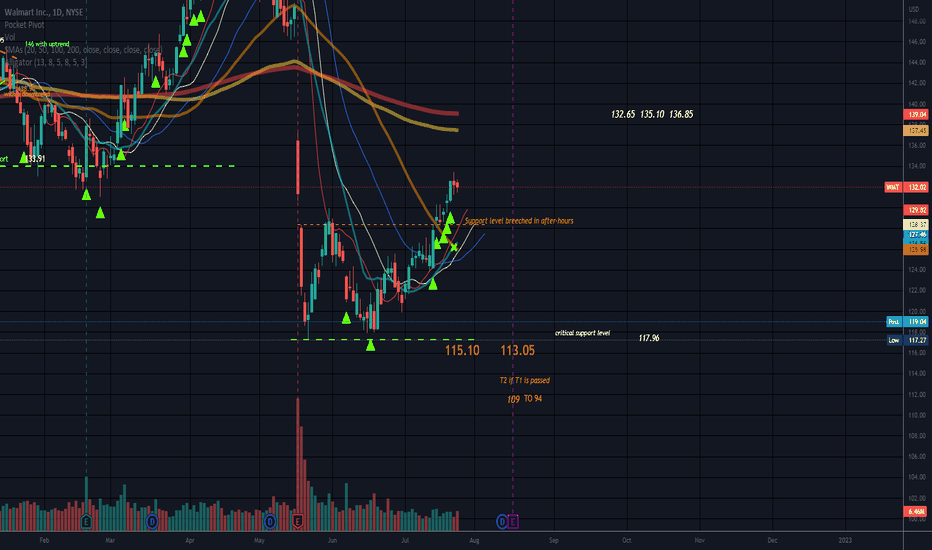Click the tan 137.45 price label
The image size is (932, 550).
pos(917,130)
